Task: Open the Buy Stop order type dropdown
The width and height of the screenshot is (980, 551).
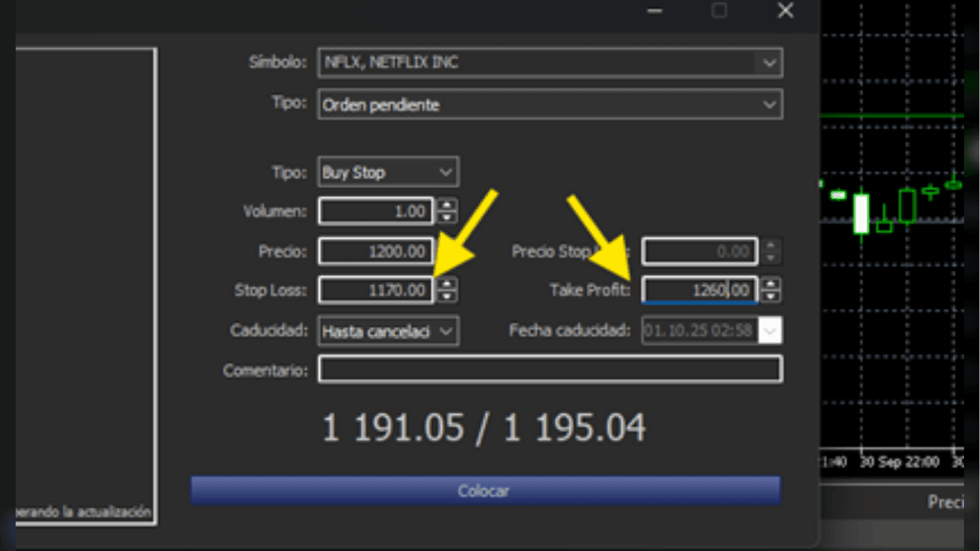Action: [x=446, y=172]
